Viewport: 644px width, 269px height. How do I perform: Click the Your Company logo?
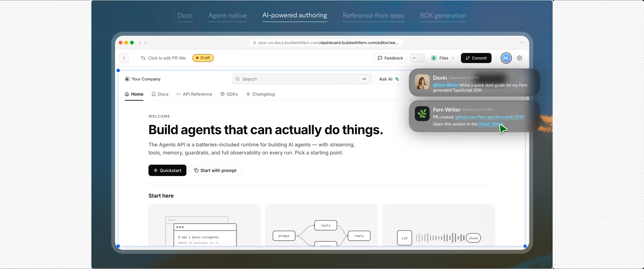pyautogui.click(x=142, y=79)
